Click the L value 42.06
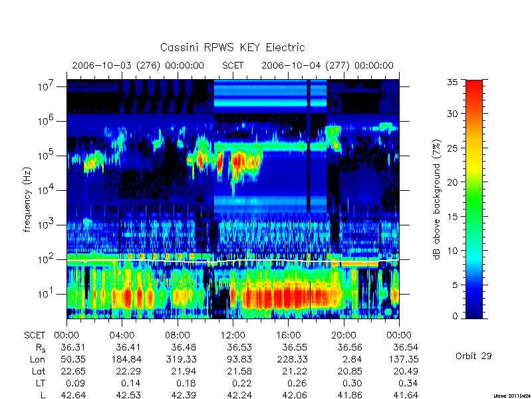532x399 pixels. point(295,395)
